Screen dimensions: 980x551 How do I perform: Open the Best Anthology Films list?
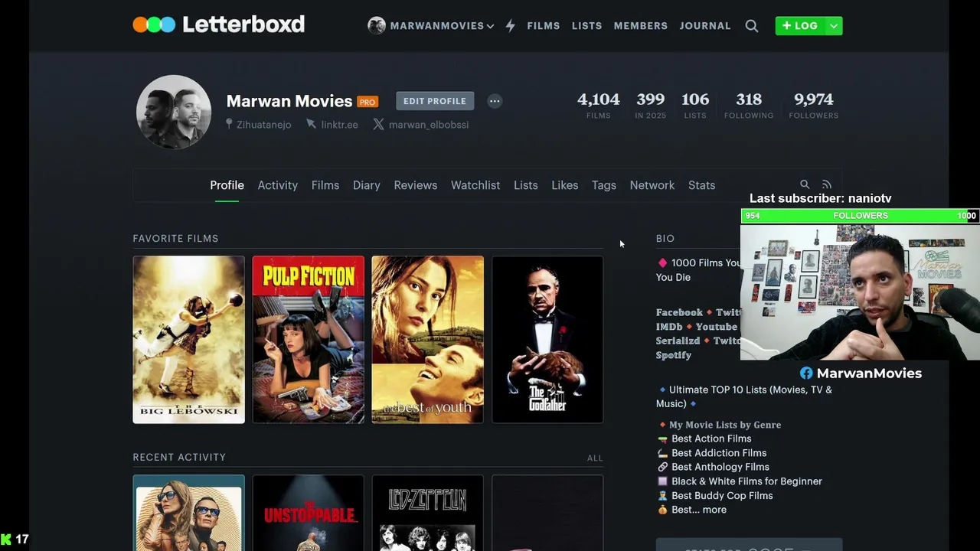click(720, 467)
